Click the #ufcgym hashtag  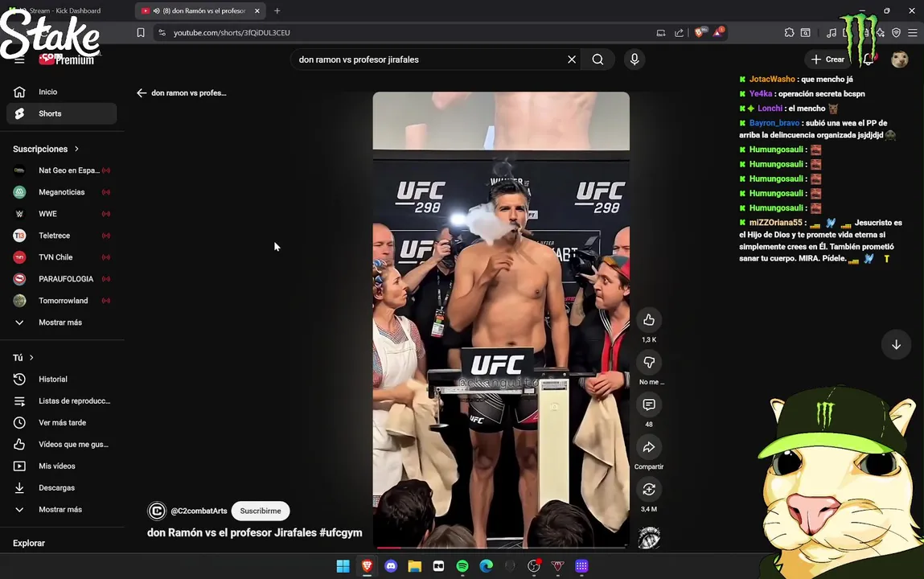point(341,532)
